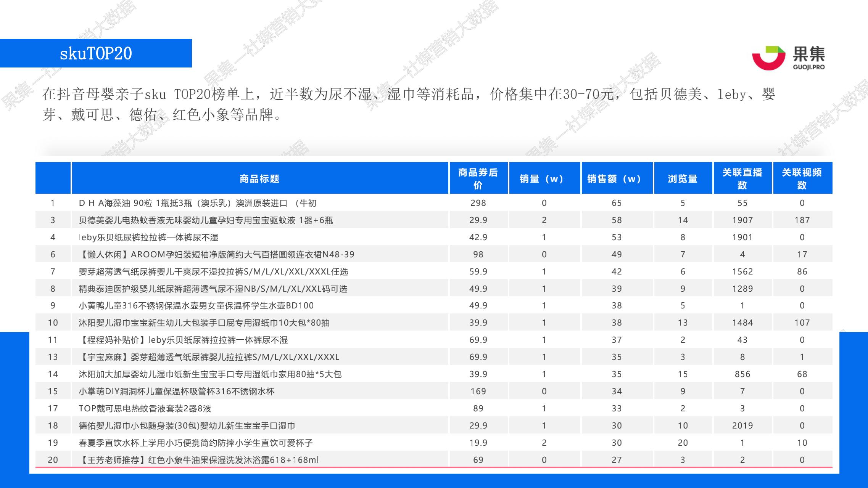This screenshot has height=488, width=868.
Task: Click live count 2019 in 德佑 row
Action: click(x=742, y=426)
